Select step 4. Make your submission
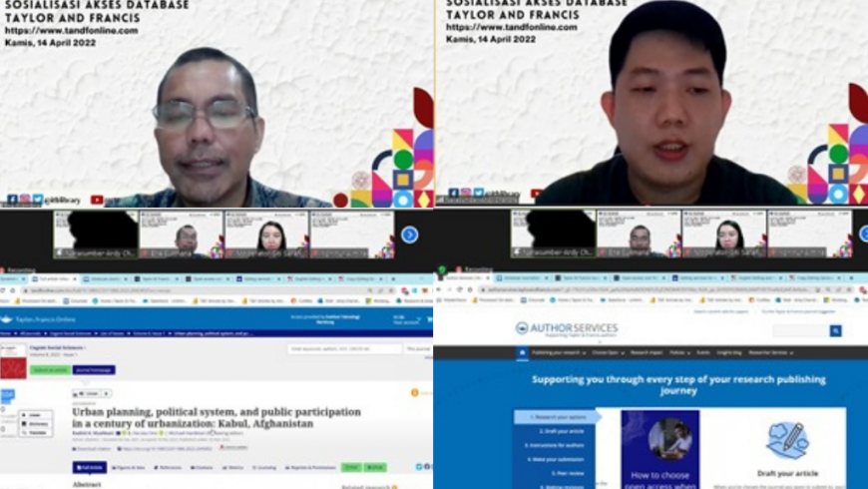The height and width of the screenshot is (489, 868). pyautogui.click(x=556, y=460)
